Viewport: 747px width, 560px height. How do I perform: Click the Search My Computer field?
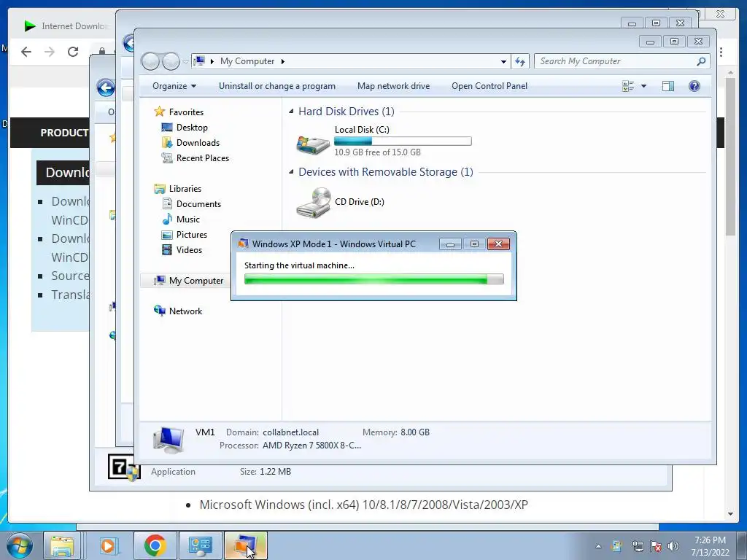pos(617,61)
